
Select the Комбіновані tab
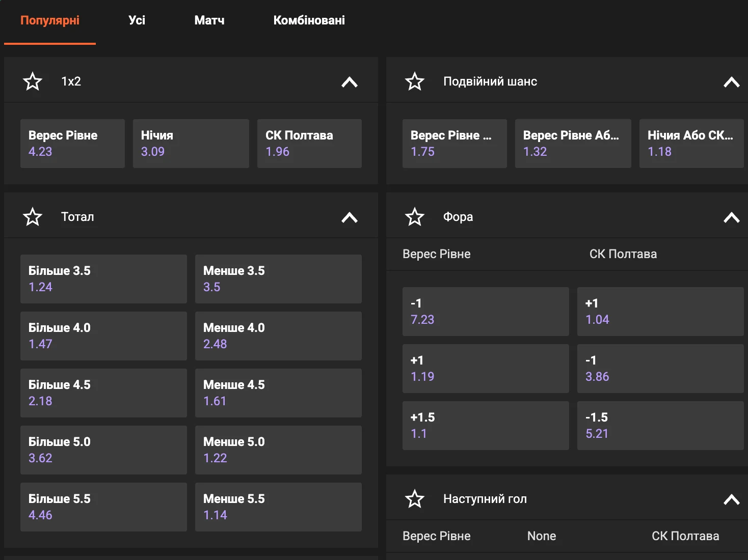pyautogui.click(x=309, y=20)
